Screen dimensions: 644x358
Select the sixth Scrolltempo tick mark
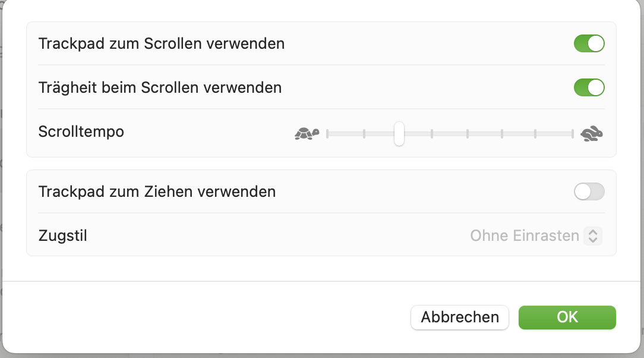(502, 134)
